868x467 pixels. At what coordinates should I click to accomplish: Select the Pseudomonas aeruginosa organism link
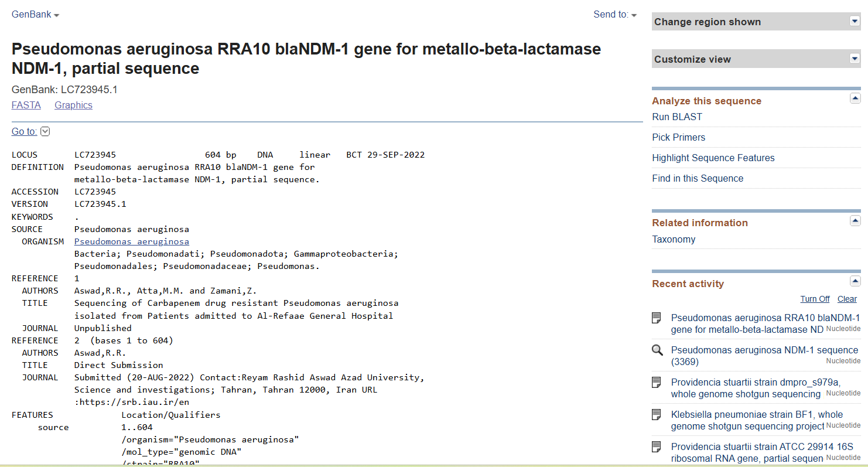[x=131, y=241]
